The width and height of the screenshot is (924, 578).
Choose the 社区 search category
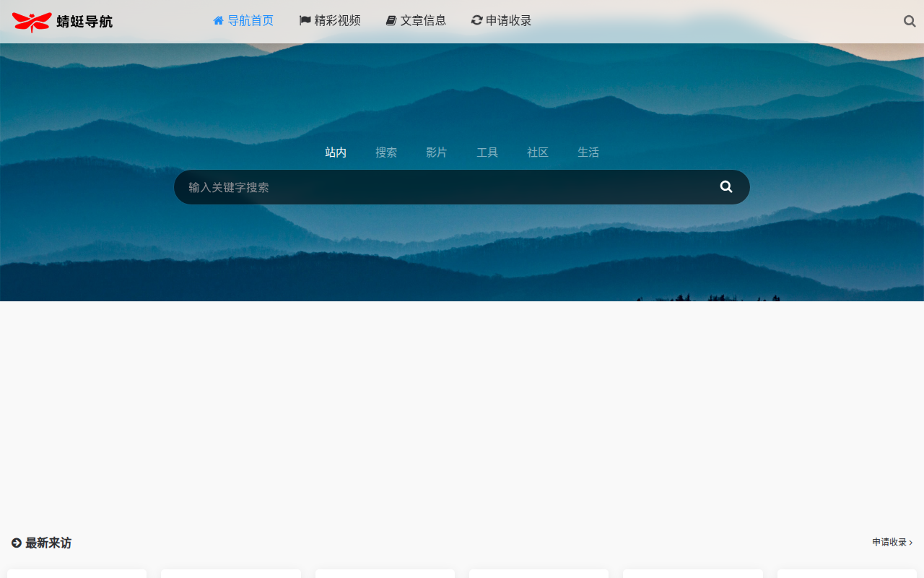(538, 152)
